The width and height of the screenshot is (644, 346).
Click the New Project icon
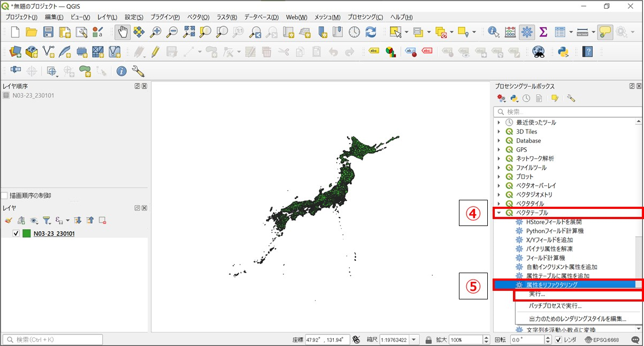point(15,32)
